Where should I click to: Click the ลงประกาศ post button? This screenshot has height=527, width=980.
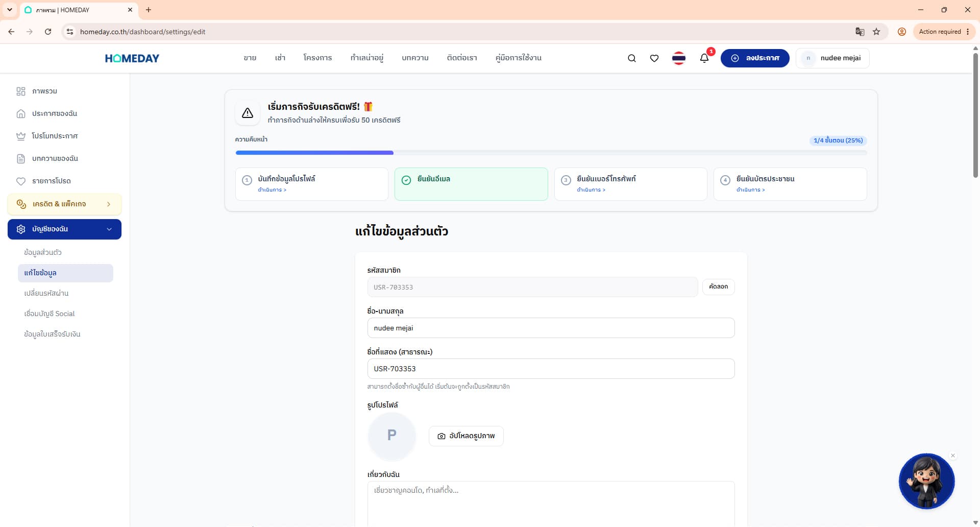click(755, 58)
